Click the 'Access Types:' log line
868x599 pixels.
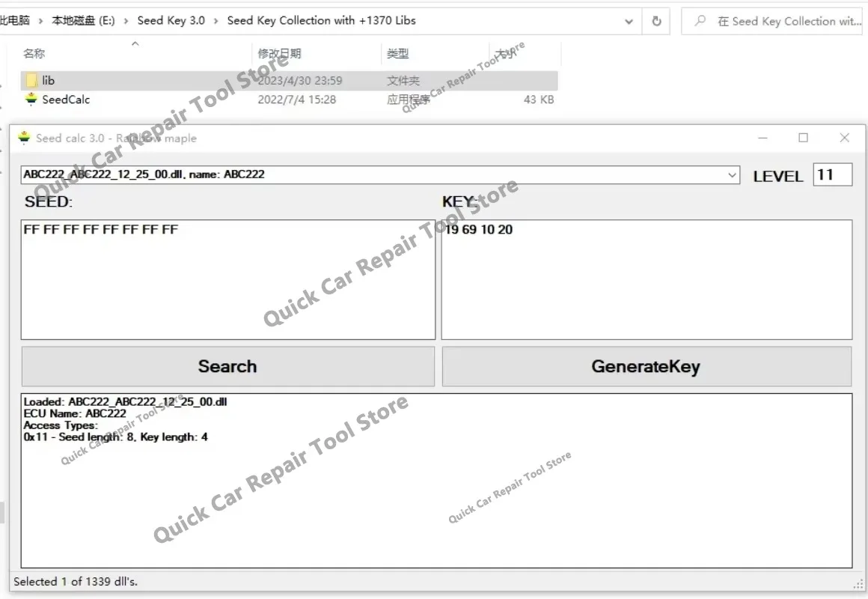pos(61,425)
